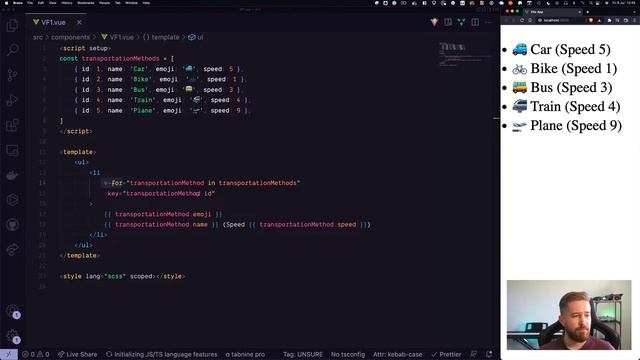Screen dimensions: 640x360
Task: Open the Brave extensions puzzle icon
Action: click(609, 20)
